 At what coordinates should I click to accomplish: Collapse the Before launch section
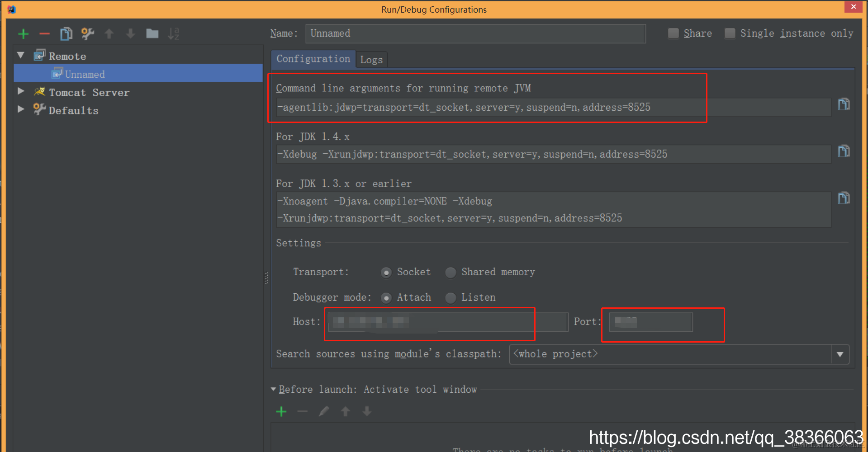[273, 389]
